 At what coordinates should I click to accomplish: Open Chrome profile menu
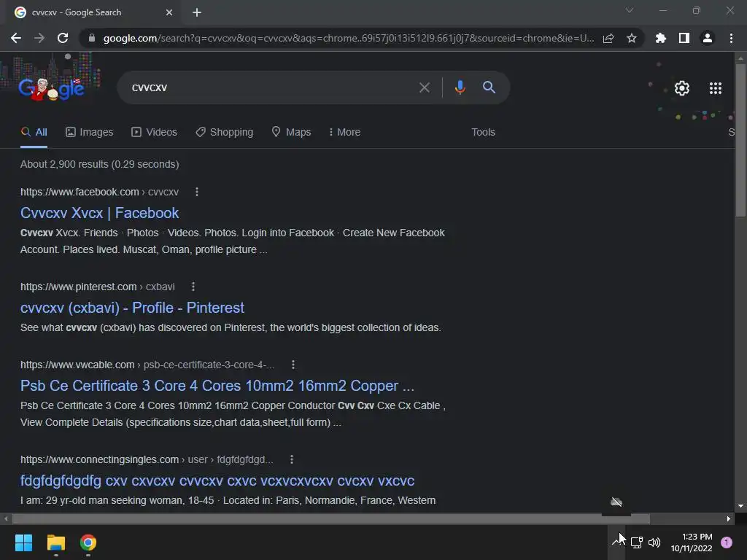[708, 38]
